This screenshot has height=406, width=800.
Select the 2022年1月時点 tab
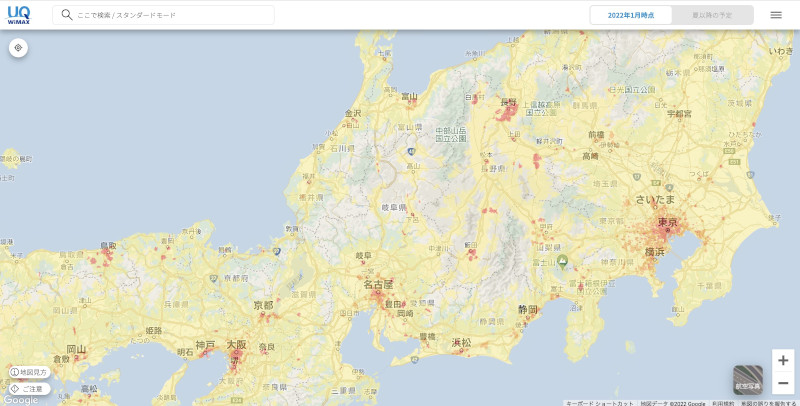631,15
